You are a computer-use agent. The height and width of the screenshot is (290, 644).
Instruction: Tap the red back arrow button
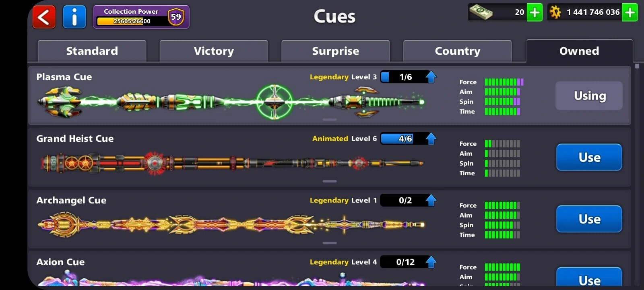coord(44,17)
